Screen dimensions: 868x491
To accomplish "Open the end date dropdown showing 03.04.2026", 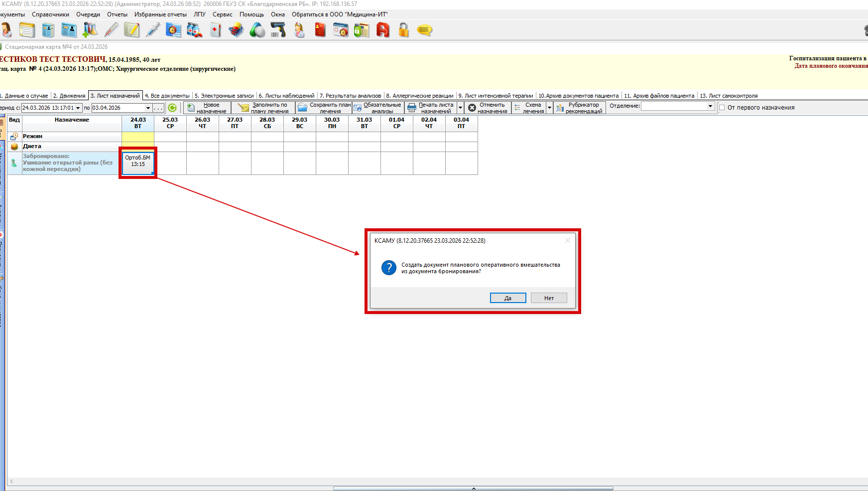I will (148, 108).
